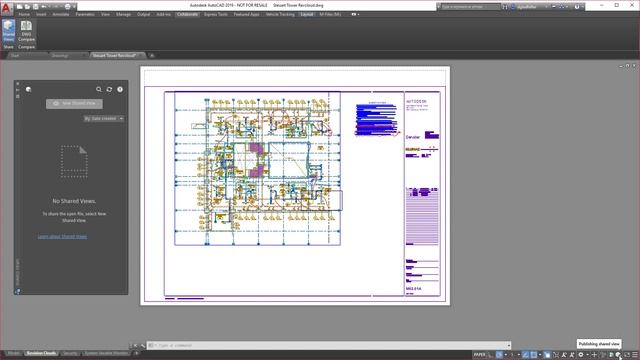Click the Open file quick access icon
Viewport: 640px width, 360px height.
(x=27, y=7)
